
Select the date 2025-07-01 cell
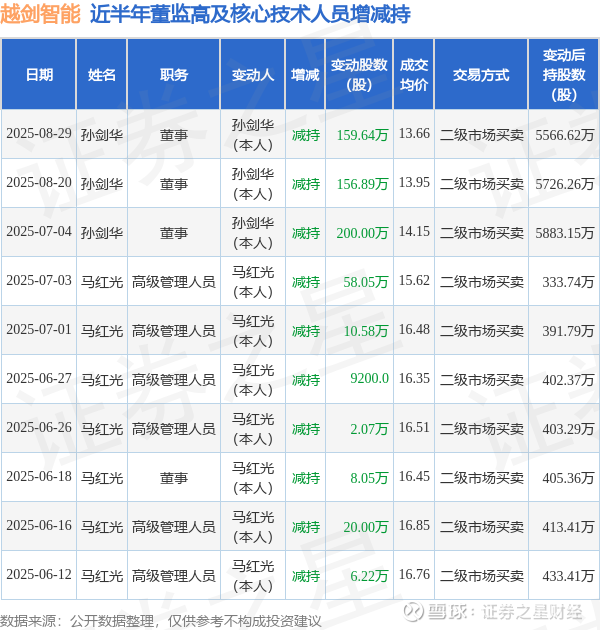click(39, 329)
